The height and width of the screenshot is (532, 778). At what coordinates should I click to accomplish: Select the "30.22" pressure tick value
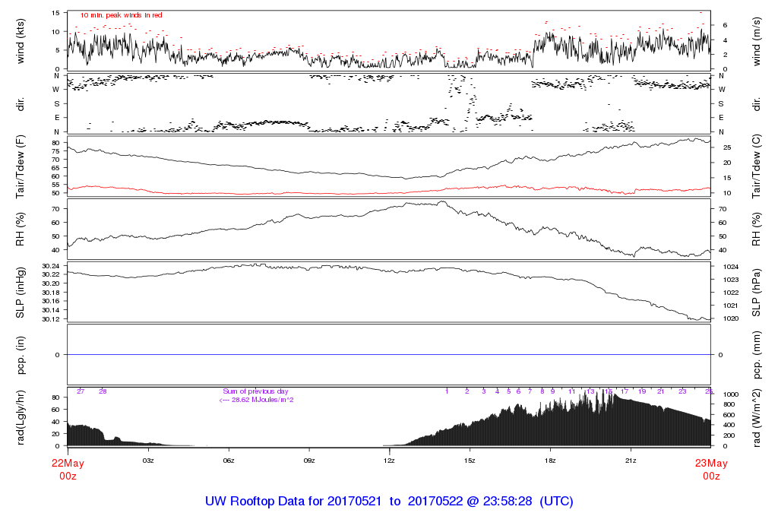[x=51, y=274]
